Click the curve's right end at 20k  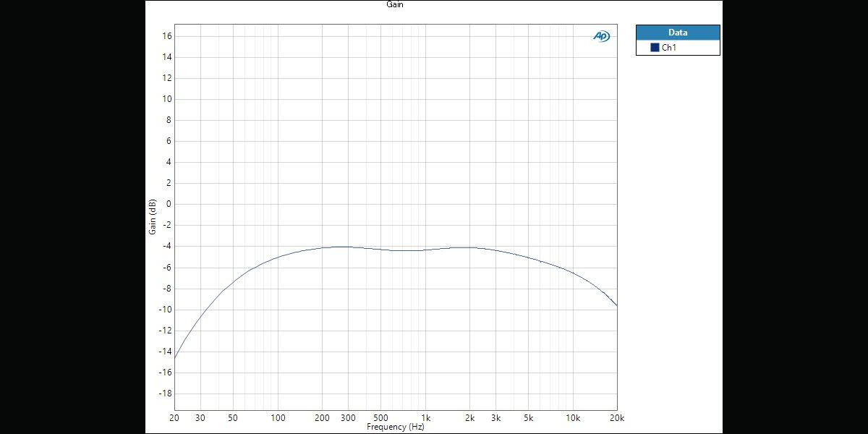click(x=616, y=305)
